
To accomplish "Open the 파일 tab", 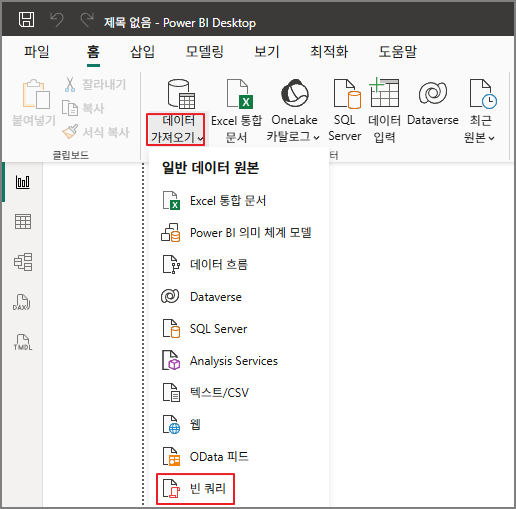I will (x=37, y=52).
